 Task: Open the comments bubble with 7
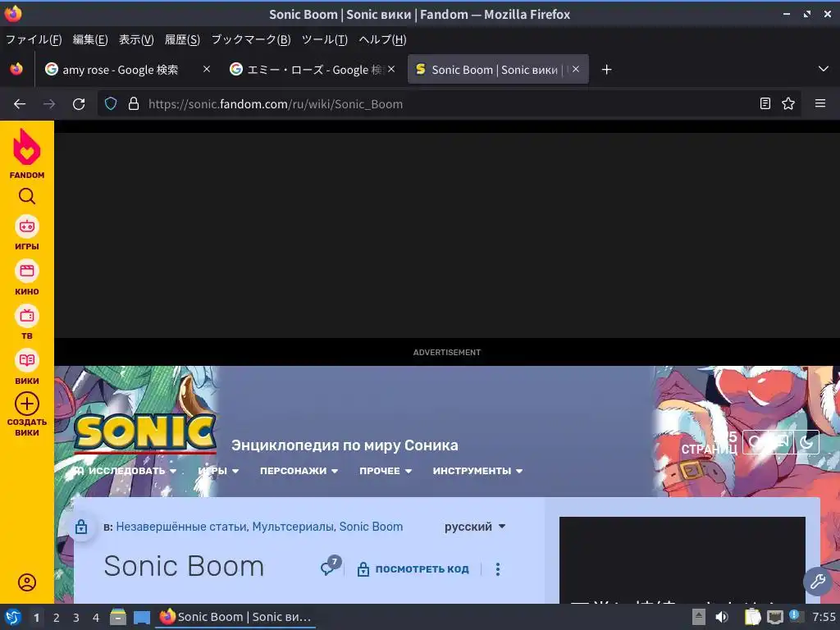(x=331, y=566)
